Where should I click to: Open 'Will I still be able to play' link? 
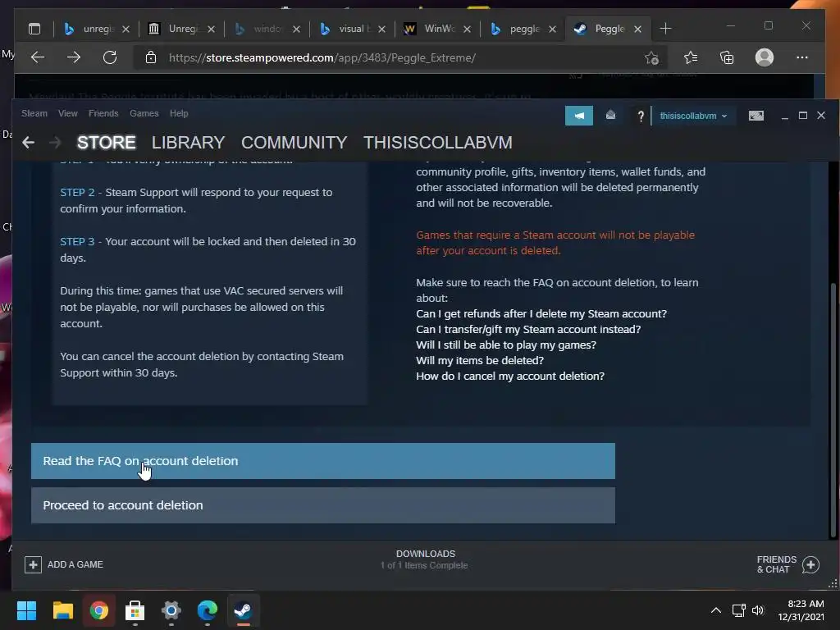(x=505, y=345)
